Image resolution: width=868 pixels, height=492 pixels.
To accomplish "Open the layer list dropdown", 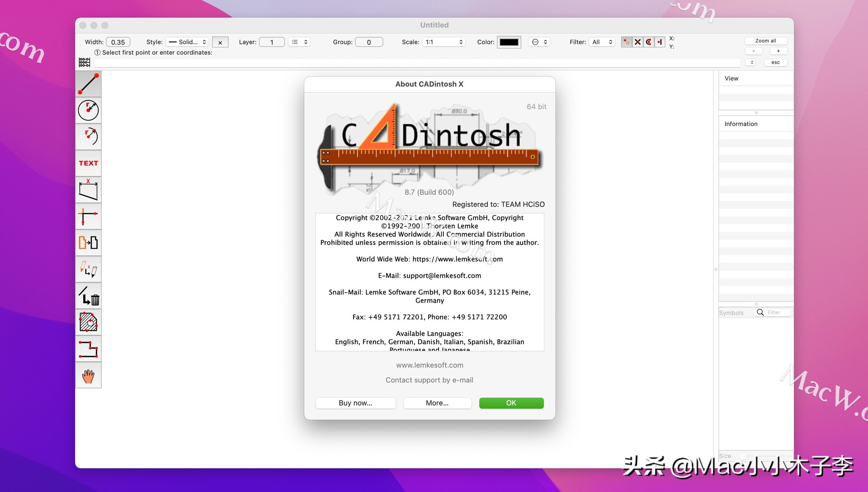I will pyautogui.click(x=300, y=42).
